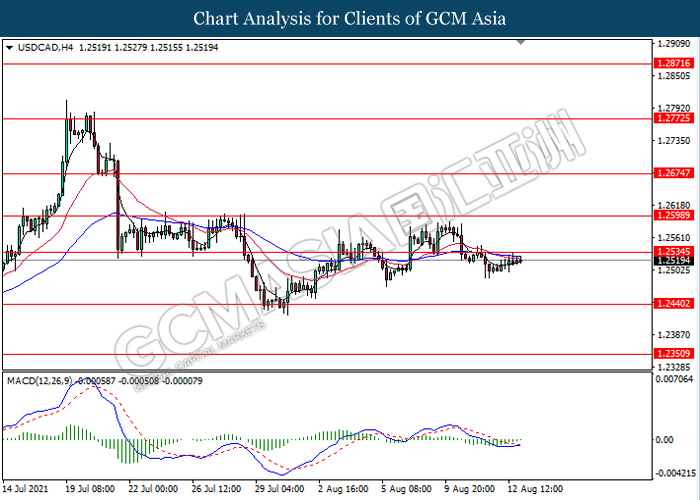The height and width of the screenshot is (500, 700).
Task: Select the 1.24402 red price label
Action: click(x=674, y=304)
